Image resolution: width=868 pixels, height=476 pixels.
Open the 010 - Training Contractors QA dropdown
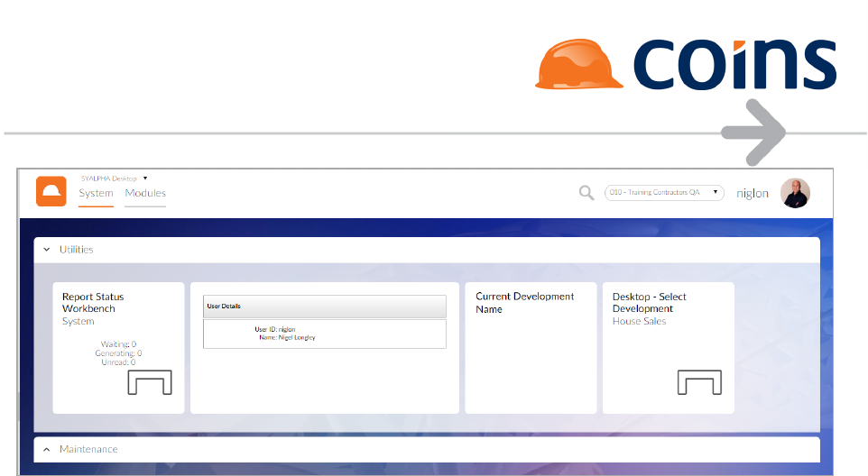pyautogui.click(x=664, y=192)
